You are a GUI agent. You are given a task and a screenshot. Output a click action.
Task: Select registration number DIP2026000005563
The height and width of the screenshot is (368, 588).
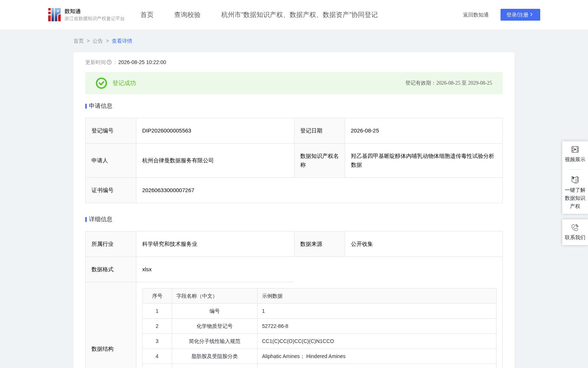click(x=167, y=131)
